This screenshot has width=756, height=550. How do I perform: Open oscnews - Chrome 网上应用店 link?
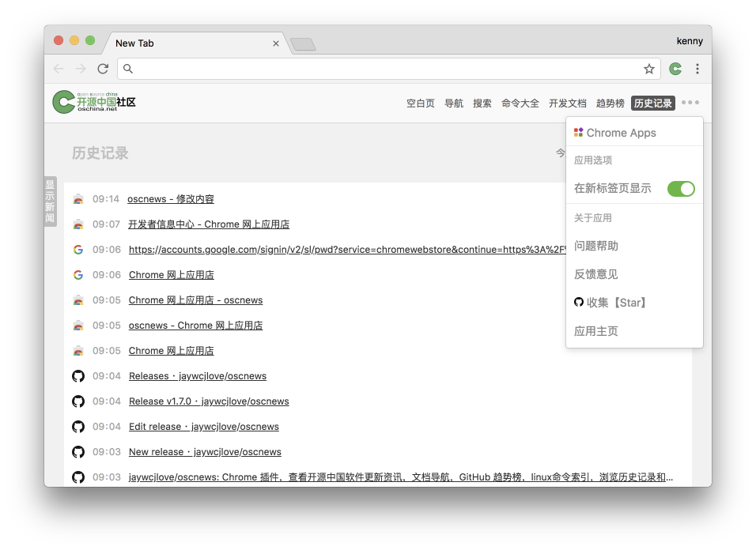196,326
